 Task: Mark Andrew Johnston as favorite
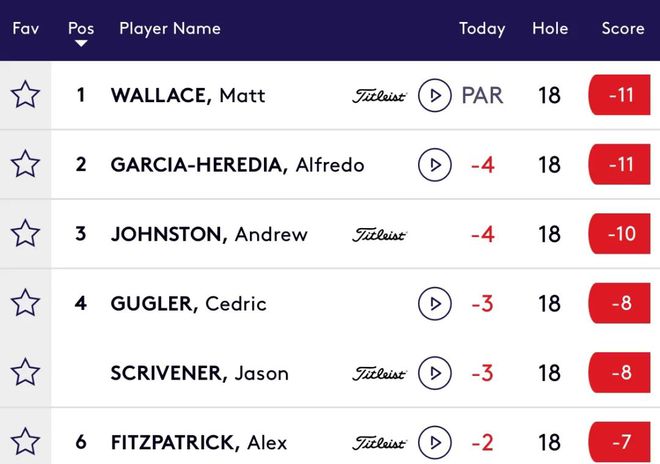[x=25, y=234]
